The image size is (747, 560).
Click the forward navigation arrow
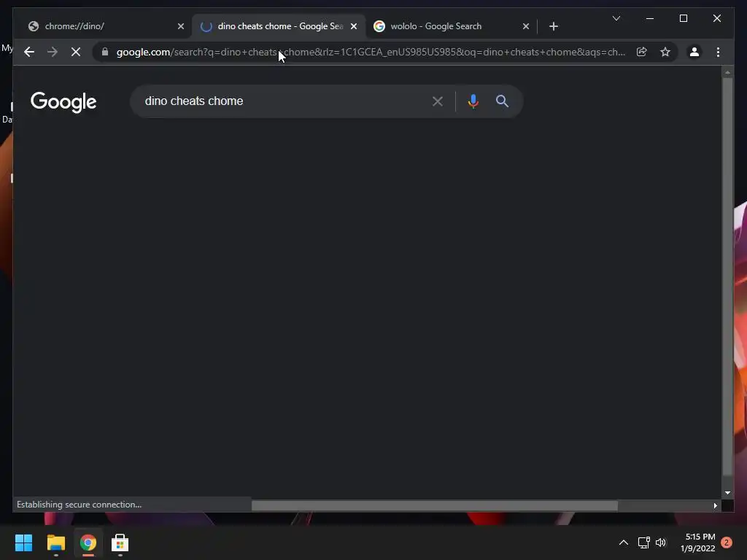coord(53,52)
